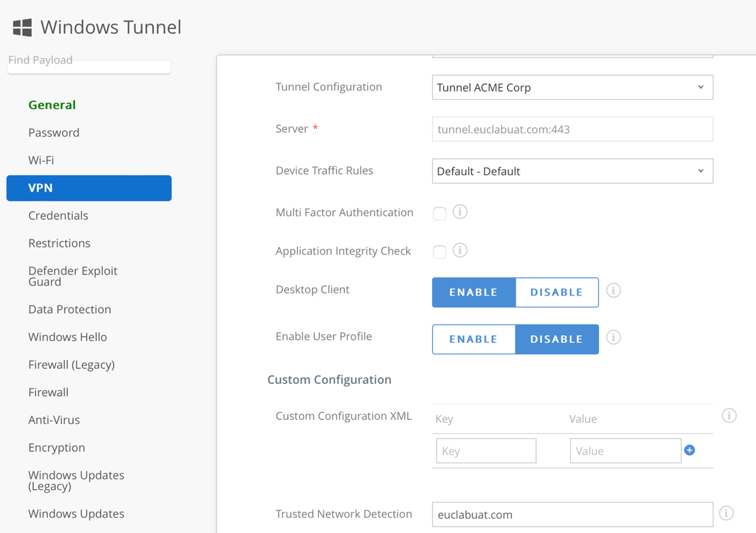This screenshot has height=533, width=756.
Task: Click info icon beside Application Integrity Check
Action: coord(460,250)
